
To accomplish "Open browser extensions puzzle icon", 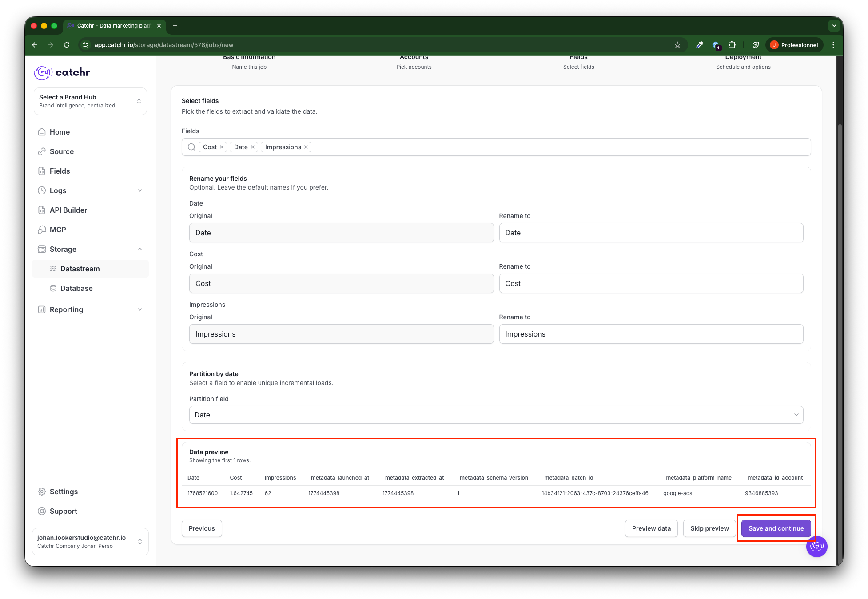I will tap(732, 45).
